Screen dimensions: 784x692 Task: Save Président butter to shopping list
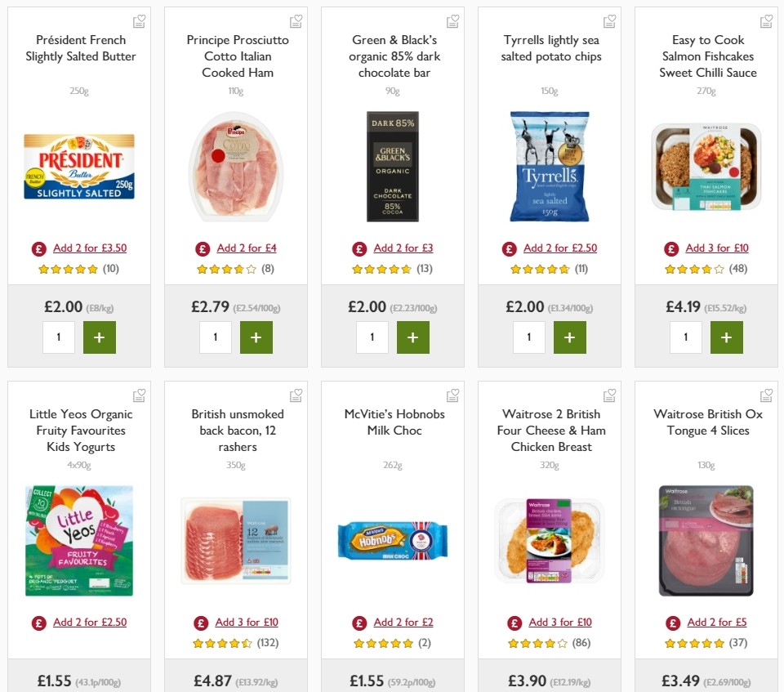point(139,20)
